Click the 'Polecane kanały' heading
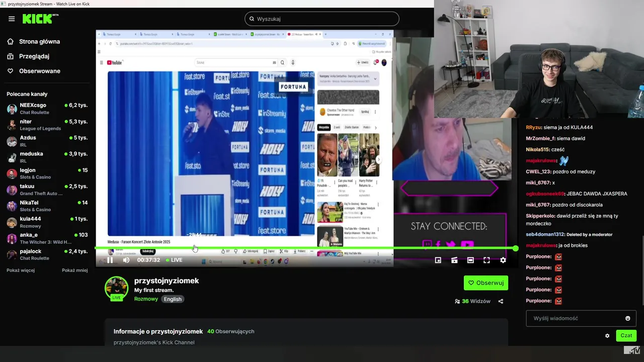The height and width of the screenshot is (362, 644). pyautogui.click(x=27, y=94)
